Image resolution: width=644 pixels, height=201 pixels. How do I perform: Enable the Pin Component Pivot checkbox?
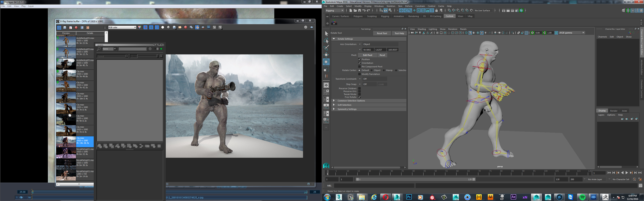point(360,66)
